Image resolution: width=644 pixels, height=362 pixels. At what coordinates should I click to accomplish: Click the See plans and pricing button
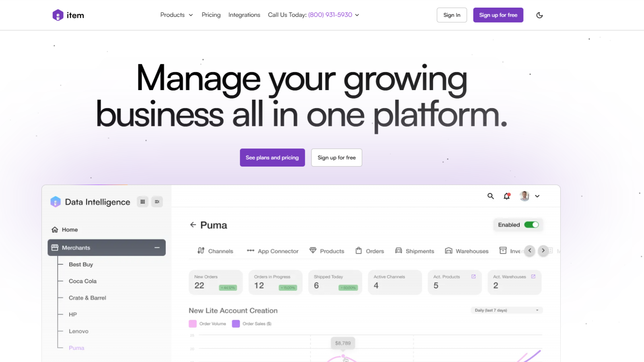click(272, 157)
